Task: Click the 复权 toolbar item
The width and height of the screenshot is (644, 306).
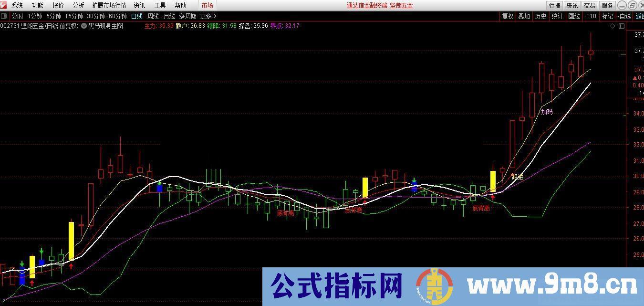Action: tap(508, 16)
